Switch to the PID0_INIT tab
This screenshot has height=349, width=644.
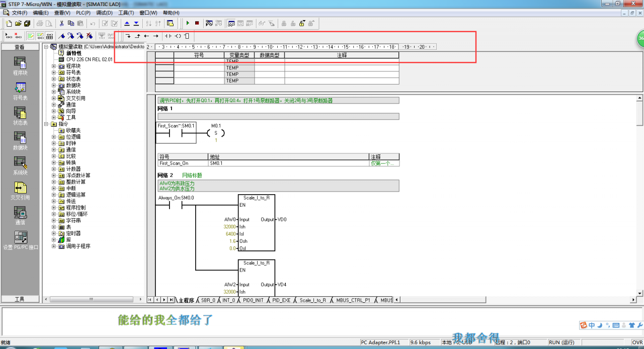[253, 300]
